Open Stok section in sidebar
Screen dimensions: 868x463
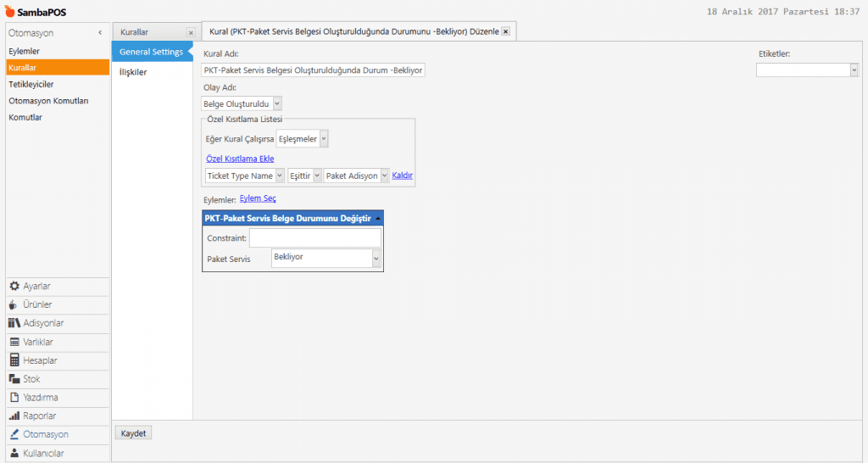coord(32,379)
